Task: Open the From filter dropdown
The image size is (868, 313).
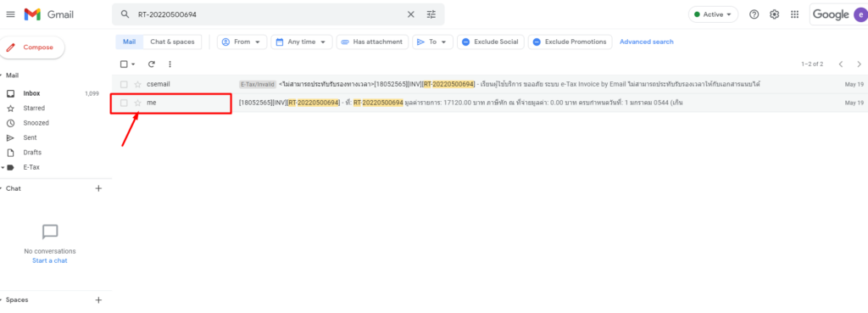Action: (242, 42)
